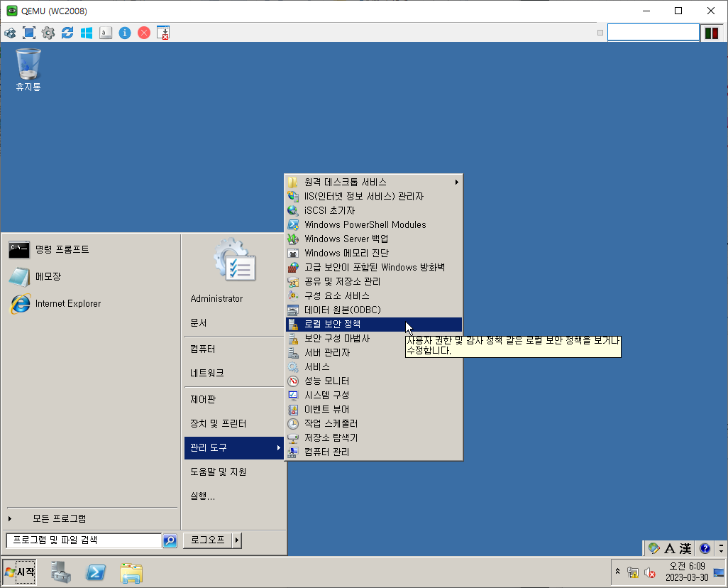Open 공유 및 저장소 관리
This screenshot has height=588, width=728.
pyautogui.click(x=374, y=282)
